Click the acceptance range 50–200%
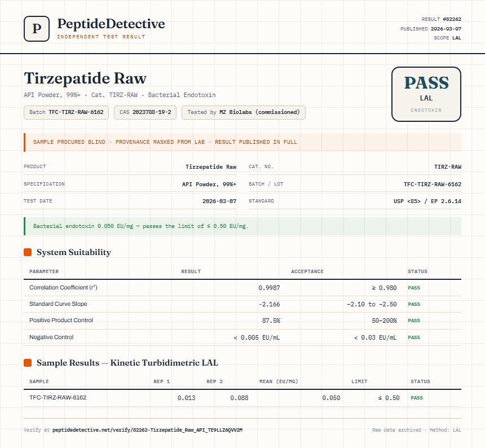485x448 pixels. tap(384, 320)
